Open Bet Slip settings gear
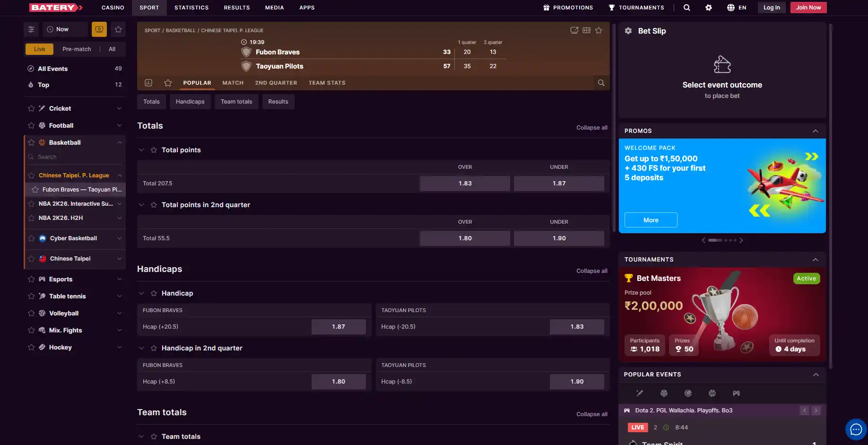868x445 pixels. (628, 31)
